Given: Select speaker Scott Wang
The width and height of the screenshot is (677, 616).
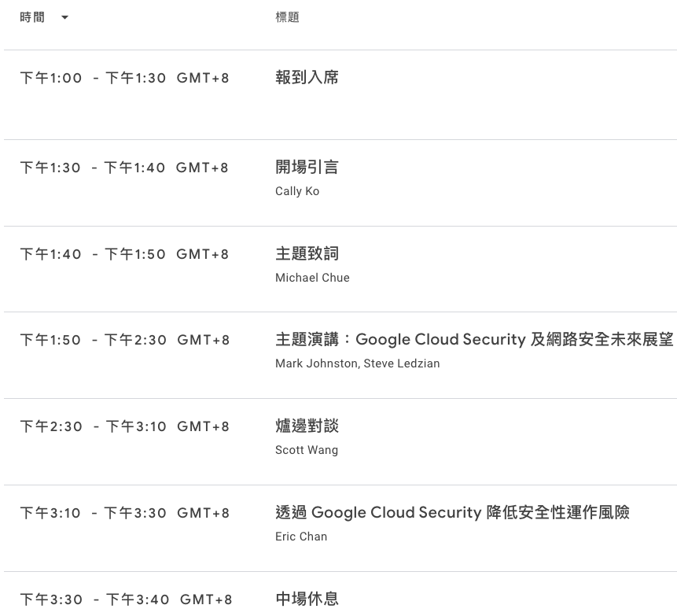Looking at the screenshot, I should [x=307, y=450].
